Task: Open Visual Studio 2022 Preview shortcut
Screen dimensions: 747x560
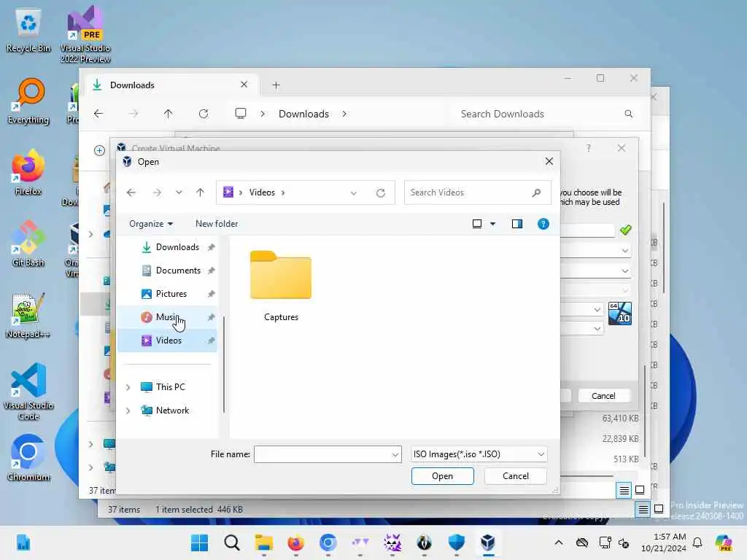Action: 85,35
